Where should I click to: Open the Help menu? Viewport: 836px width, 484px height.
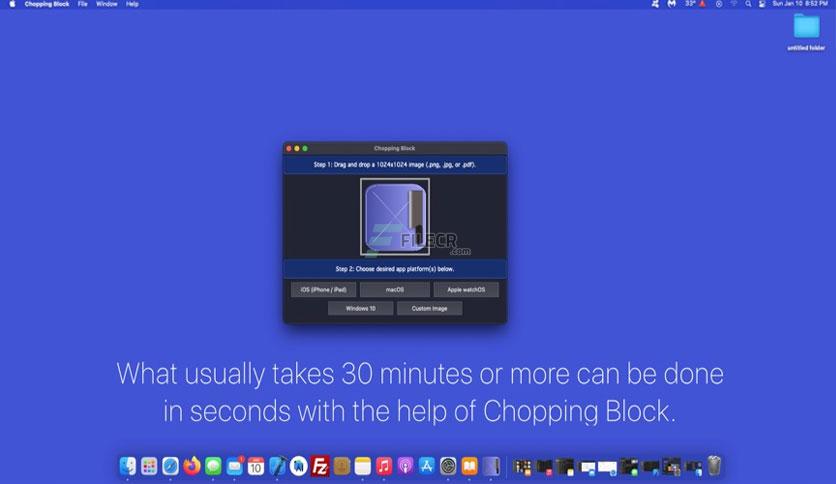(132, 4)
